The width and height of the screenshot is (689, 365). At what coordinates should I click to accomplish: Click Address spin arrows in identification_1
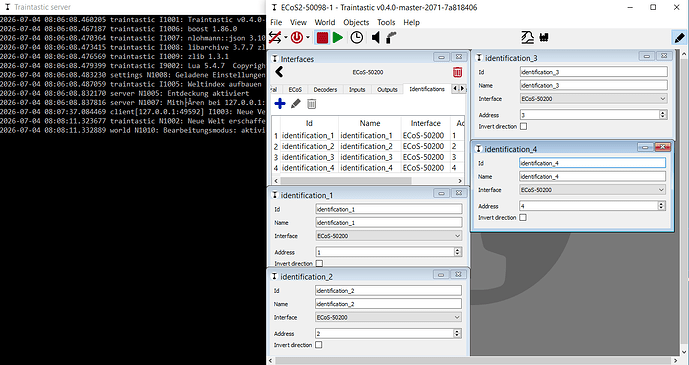(457, 252)
